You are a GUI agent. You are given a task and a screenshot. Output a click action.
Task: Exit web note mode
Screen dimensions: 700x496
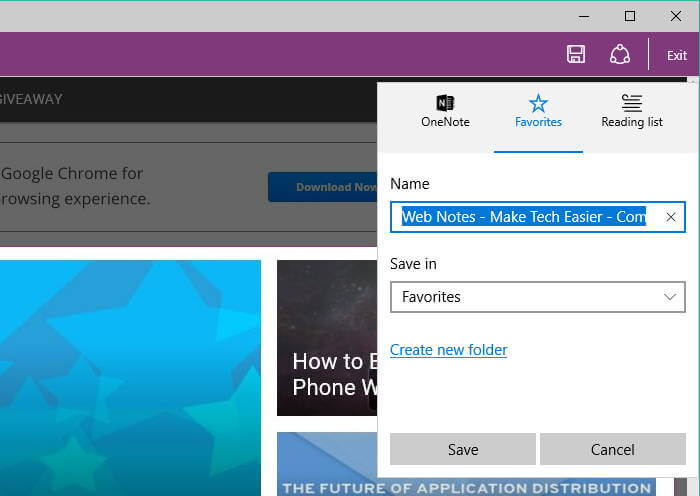point(676,55)
